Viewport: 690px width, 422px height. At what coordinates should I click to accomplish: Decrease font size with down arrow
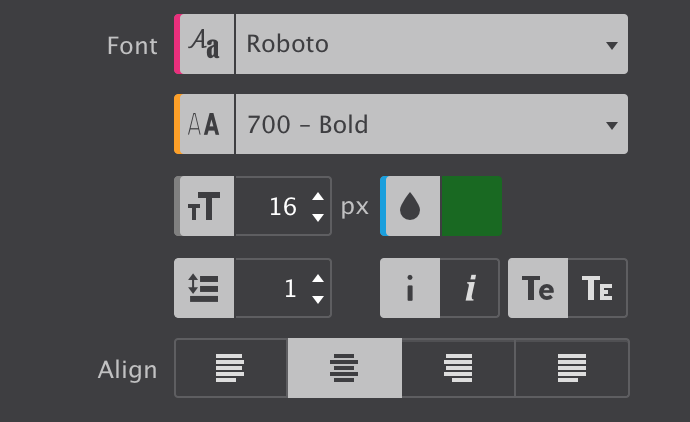318,217
